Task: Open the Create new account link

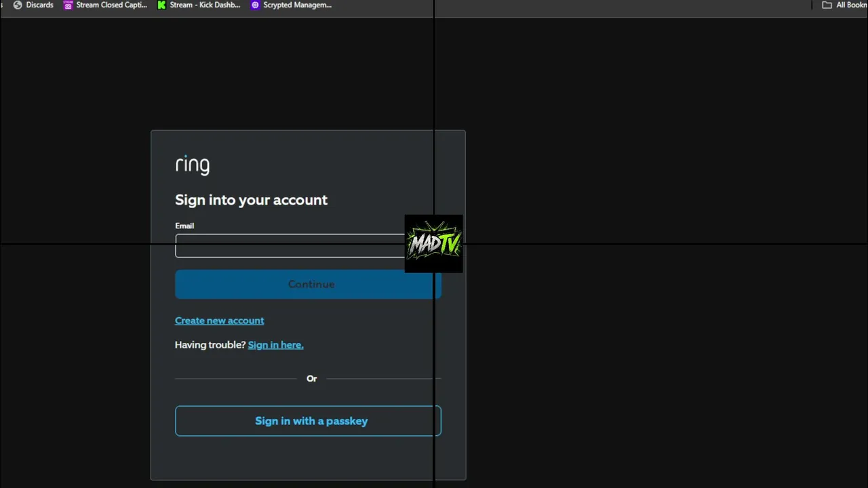Action: [x=219, y=321]
